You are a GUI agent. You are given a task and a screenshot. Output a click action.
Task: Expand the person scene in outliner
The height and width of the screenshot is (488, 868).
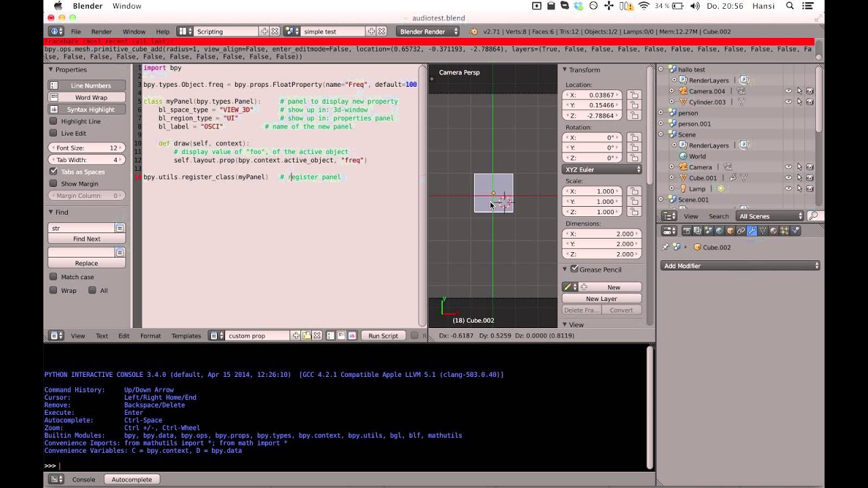(x=661, y=113)
